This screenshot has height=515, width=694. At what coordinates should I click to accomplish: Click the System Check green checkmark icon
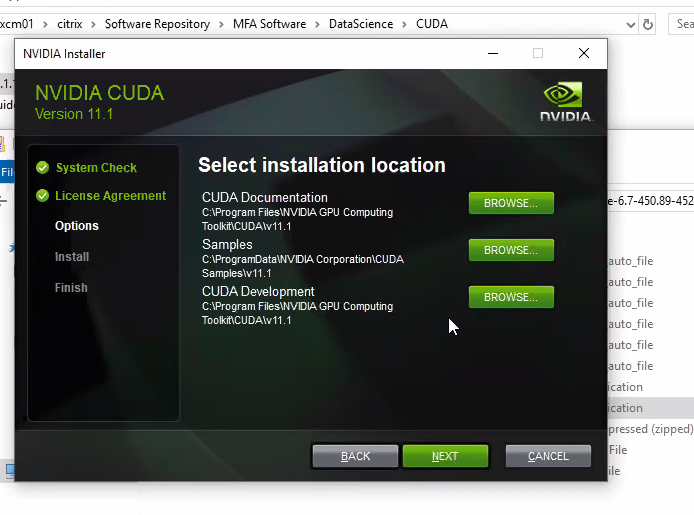click(42, 168)
